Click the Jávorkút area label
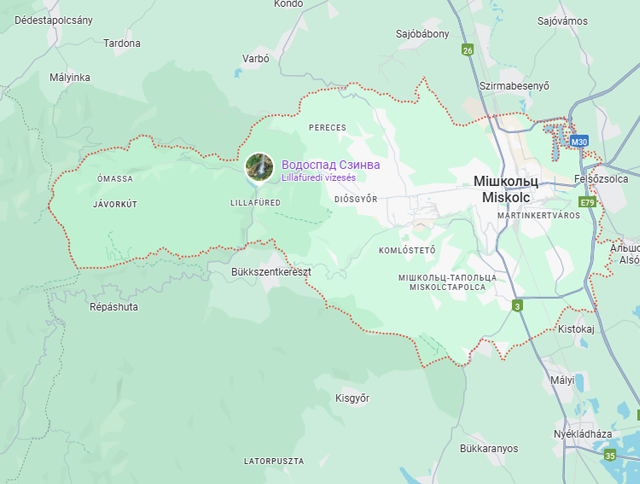Viewport: 640px width, 484px height. 115,204
